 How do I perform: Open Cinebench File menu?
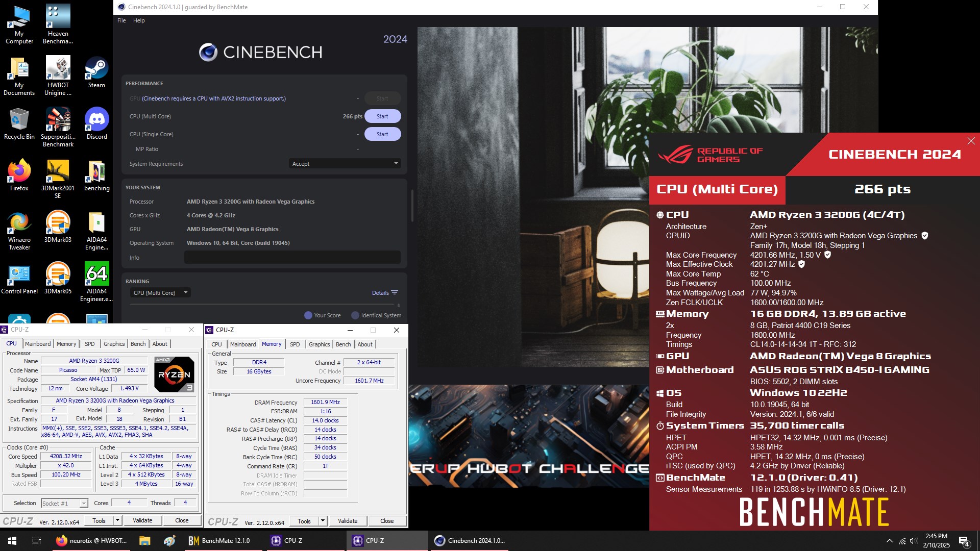[x=121, y=20]
